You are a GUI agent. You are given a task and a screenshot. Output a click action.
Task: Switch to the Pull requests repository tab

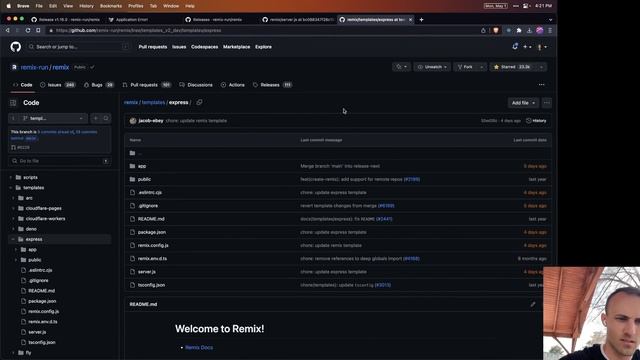146,85
